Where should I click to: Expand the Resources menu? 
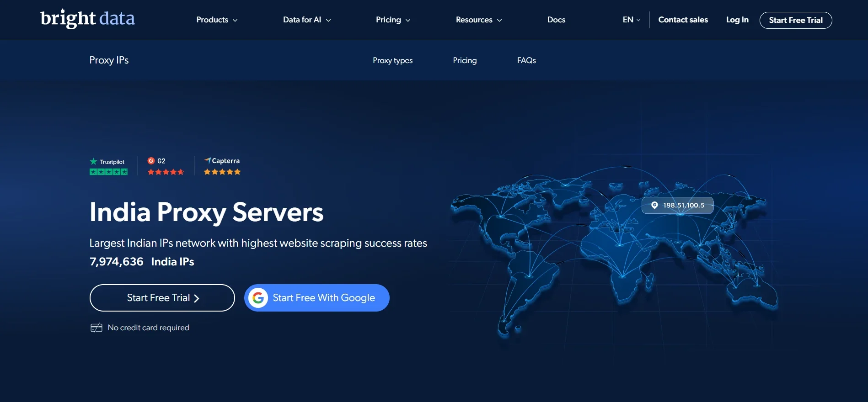pos(479,20)
